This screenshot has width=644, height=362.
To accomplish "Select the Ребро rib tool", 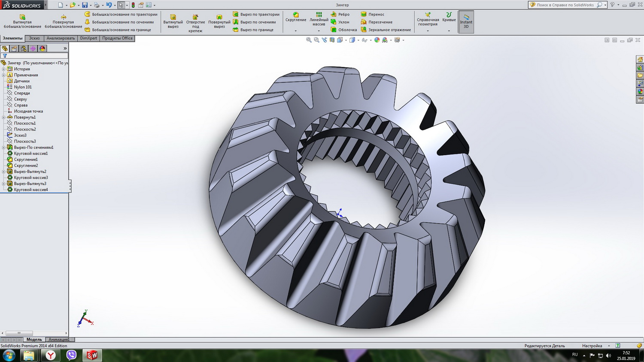I will click(x=340, y=14).
